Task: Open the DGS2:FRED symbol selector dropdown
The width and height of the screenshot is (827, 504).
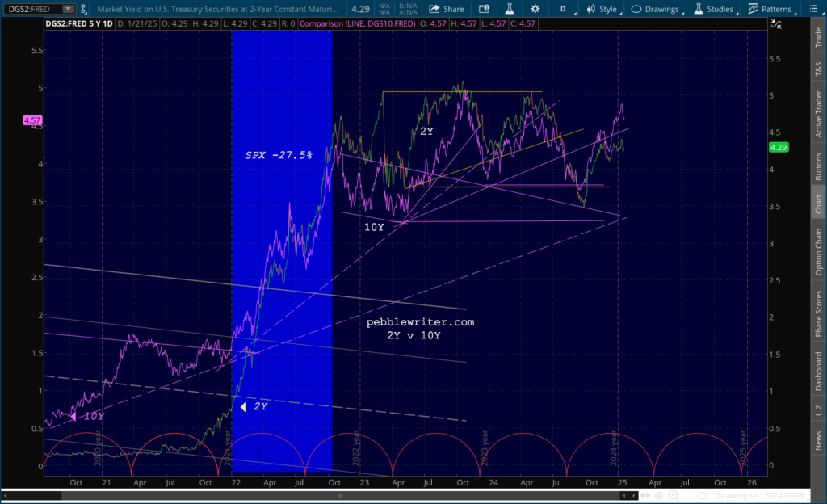Action: [x=68, y=9]
